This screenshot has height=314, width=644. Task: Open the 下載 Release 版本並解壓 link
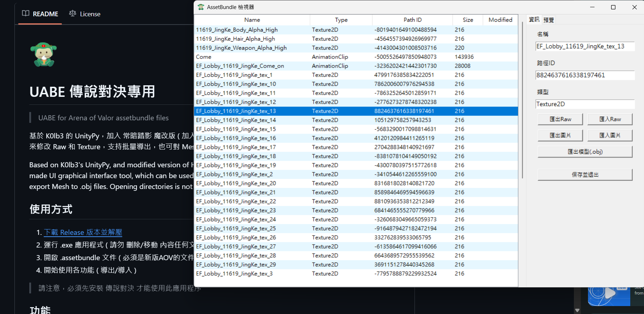point(83,232)
